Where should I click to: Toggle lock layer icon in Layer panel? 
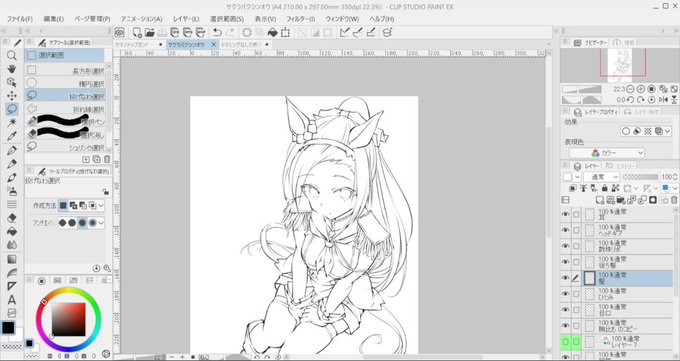pyautogui.click(x=605, y=188)
